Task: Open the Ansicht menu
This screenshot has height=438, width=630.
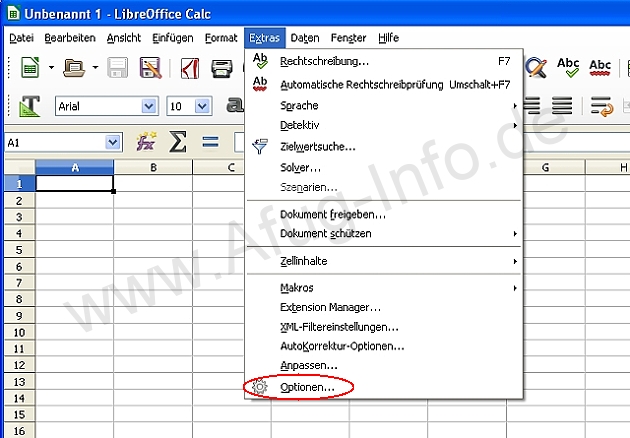Action: click(124, 38)
